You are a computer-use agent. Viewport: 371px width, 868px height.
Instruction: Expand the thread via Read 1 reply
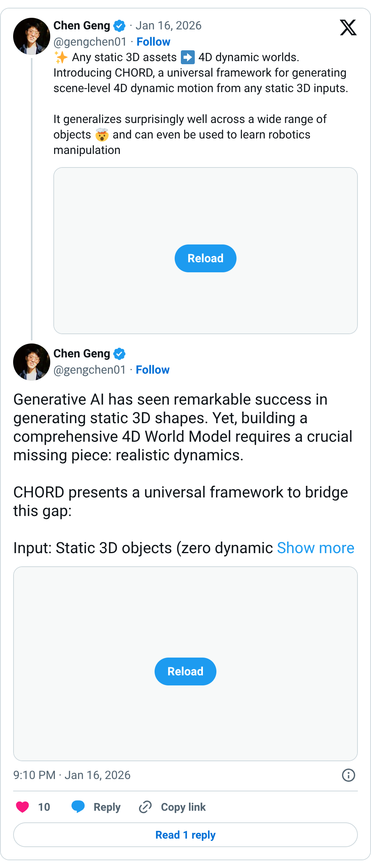185,835
